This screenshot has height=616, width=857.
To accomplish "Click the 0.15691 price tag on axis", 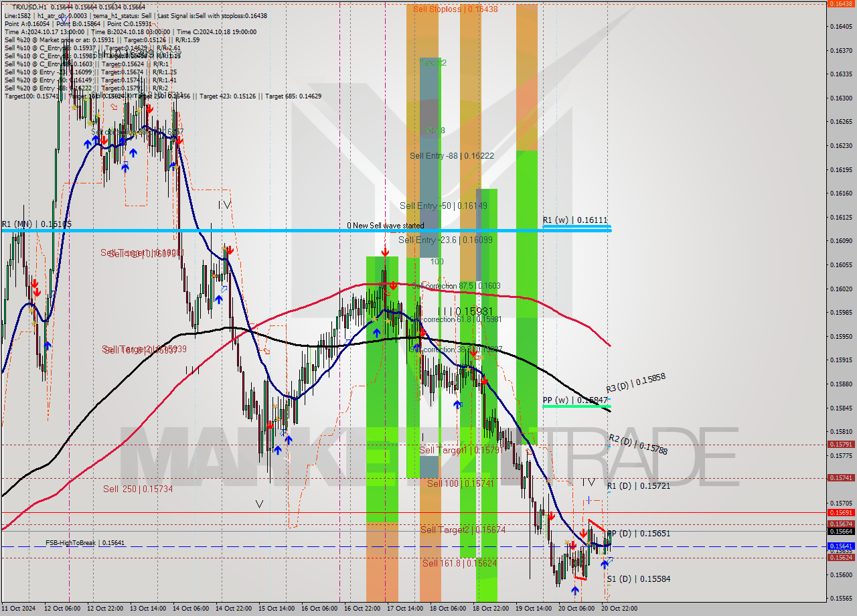I will point(841,513).
